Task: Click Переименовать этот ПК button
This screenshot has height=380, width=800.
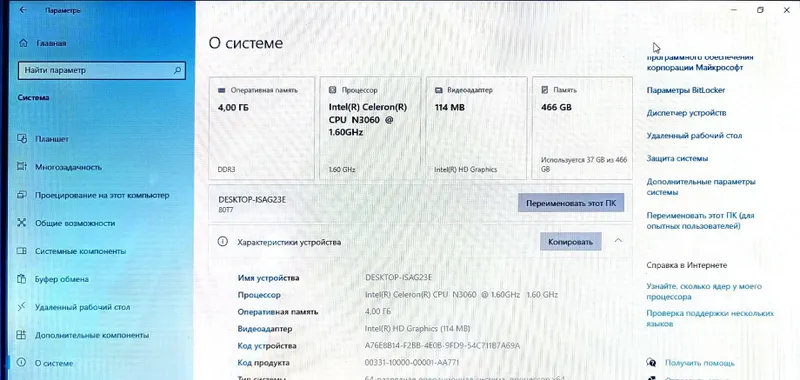Action: (x=571, y=202)
